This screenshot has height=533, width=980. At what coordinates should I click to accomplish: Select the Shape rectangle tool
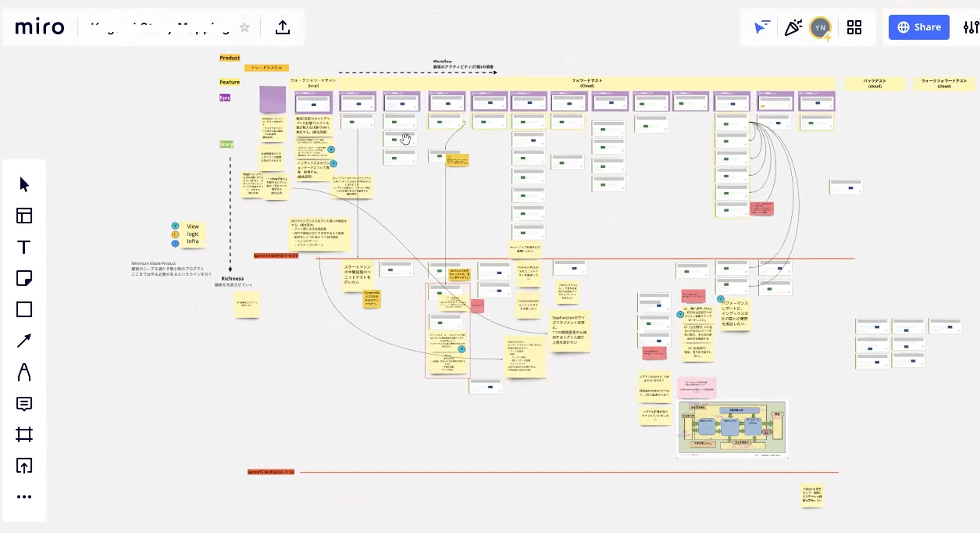coord(24,310)
